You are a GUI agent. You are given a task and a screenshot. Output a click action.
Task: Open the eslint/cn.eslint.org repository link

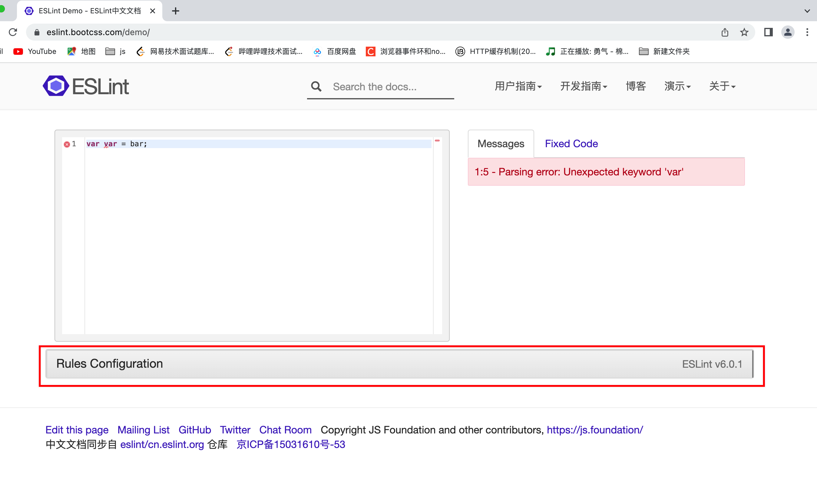pyautogui.click(x=162, y=445)
